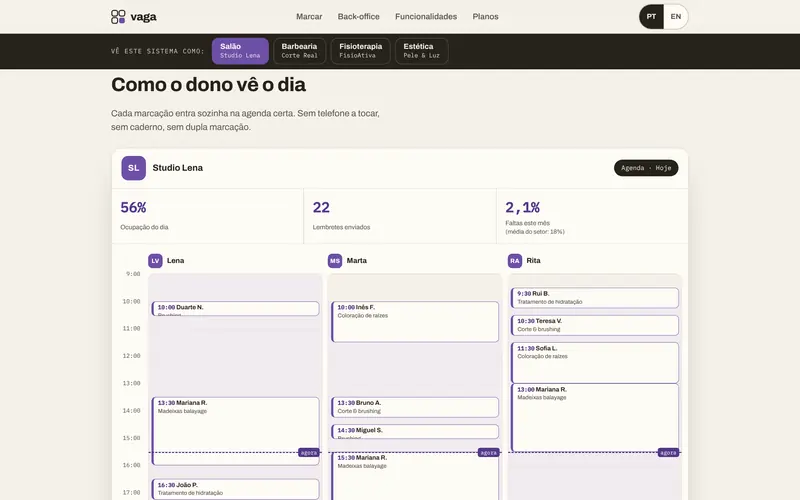
Task: Go to Funcionalidades in navigation
Action: click(x=426, y=17)
